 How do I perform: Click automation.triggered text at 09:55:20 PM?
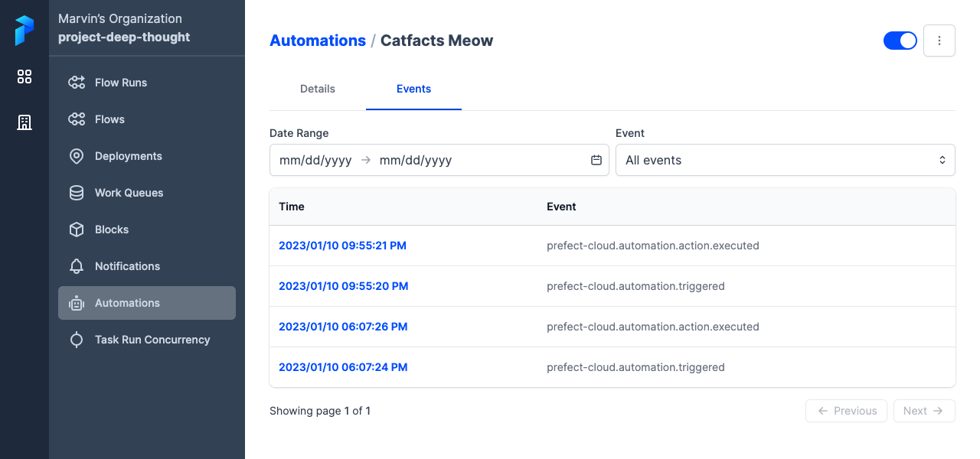pyautogui.click(x=635, y=286)
